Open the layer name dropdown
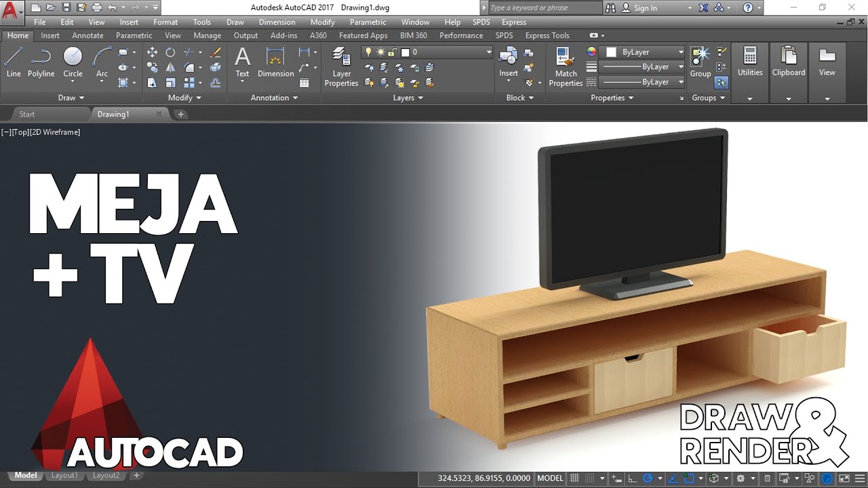 [x=427, y=52]
